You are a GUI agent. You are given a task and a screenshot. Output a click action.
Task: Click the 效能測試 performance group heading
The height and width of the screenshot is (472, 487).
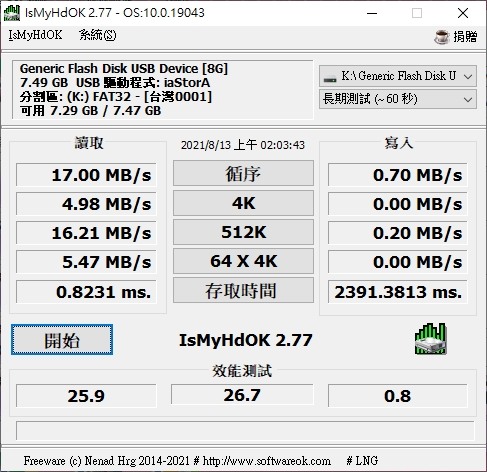pos(242,371)
